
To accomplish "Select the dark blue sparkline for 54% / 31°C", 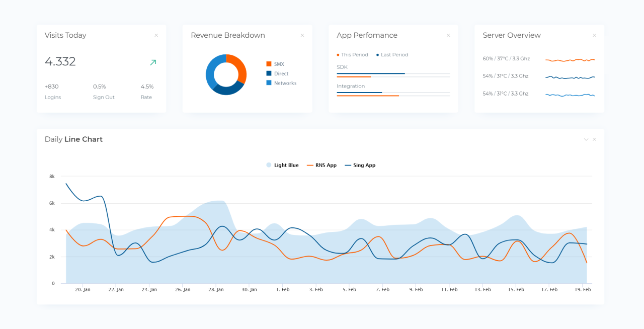I will (x=570, y=76).
